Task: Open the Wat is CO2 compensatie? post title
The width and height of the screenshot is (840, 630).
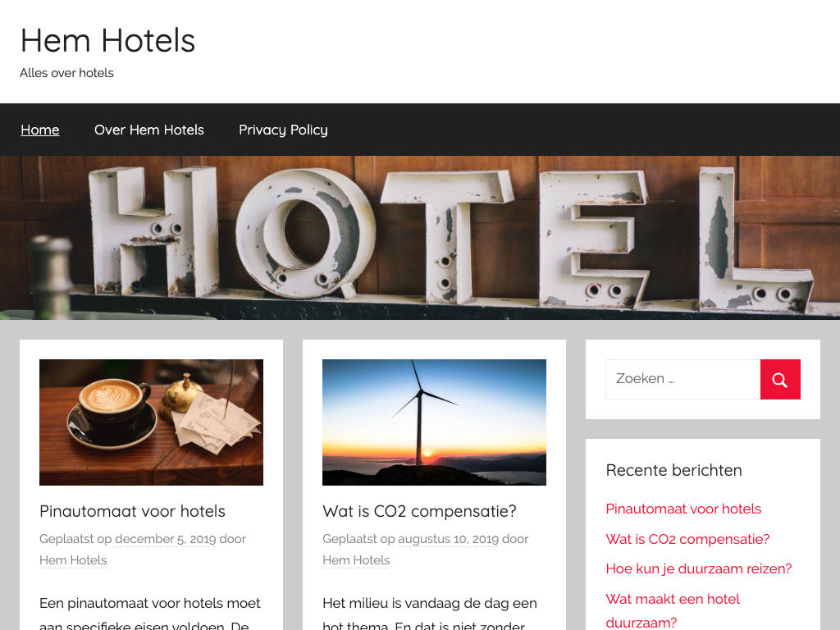Action: [419, 511]
